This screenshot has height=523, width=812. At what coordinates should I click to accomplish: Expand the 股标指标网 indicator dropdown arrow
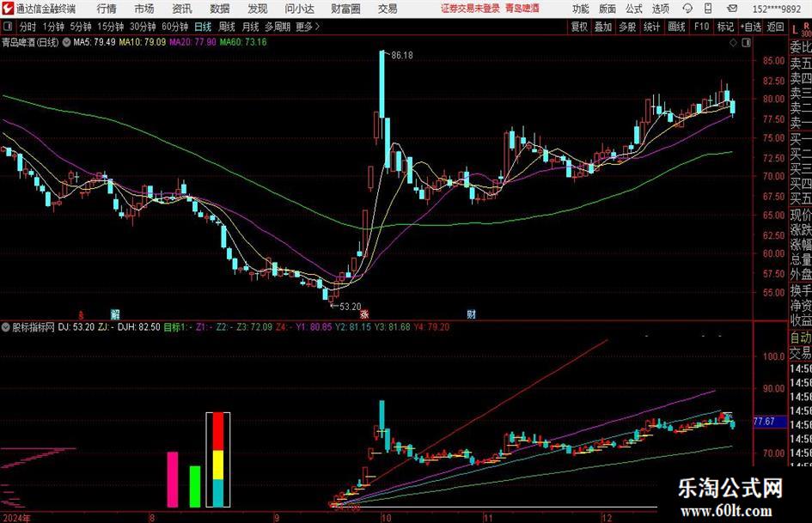pyautogui.click(x=6, y=327)
